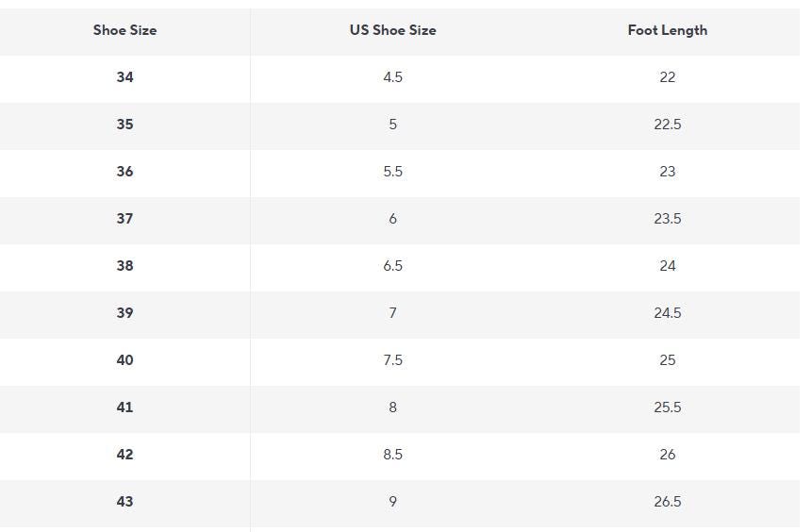Click the Foot Length column header
Image resolution: width=812 pixels, height=532 pixels.
click(667, 30)
